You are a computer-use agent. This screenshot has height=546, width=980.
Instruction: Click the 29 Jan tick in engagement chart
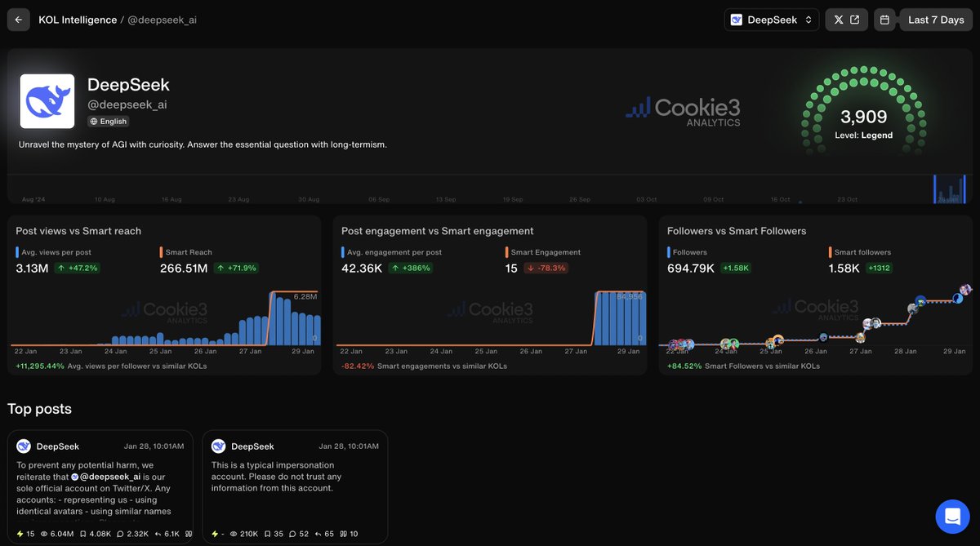628,352
